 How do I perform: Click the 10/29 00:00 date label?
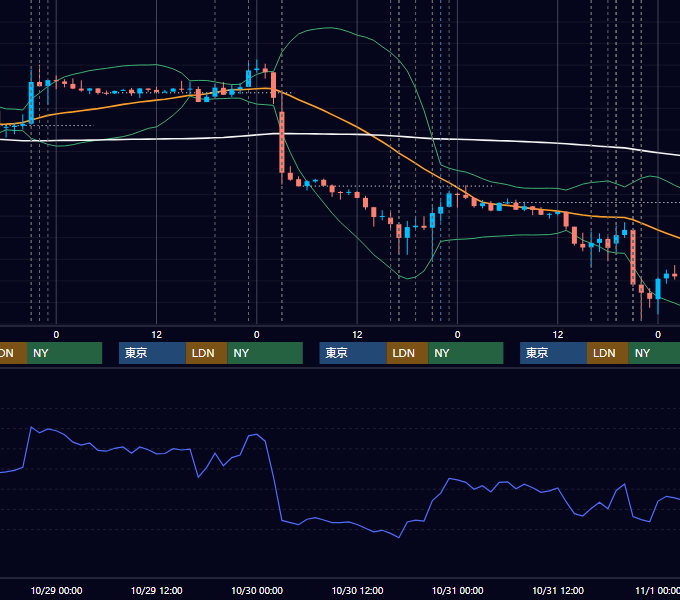pos(56,590)
